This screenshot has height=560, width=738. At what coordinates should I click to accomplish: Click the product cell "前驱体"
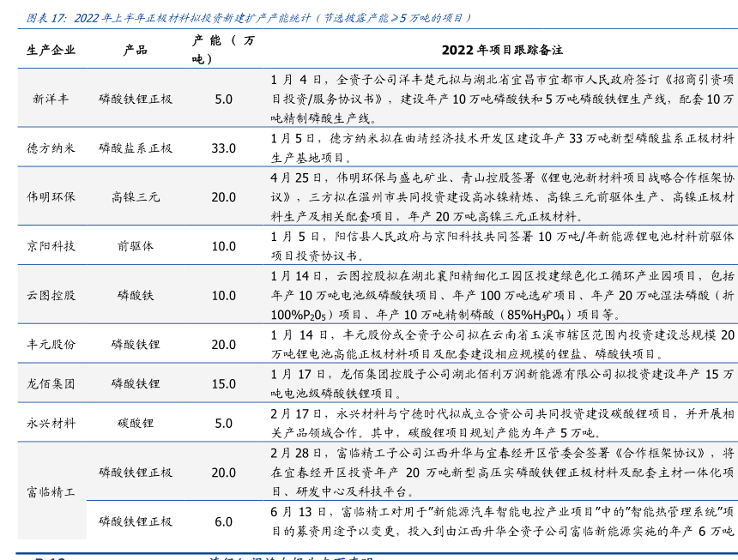(136, 246)
